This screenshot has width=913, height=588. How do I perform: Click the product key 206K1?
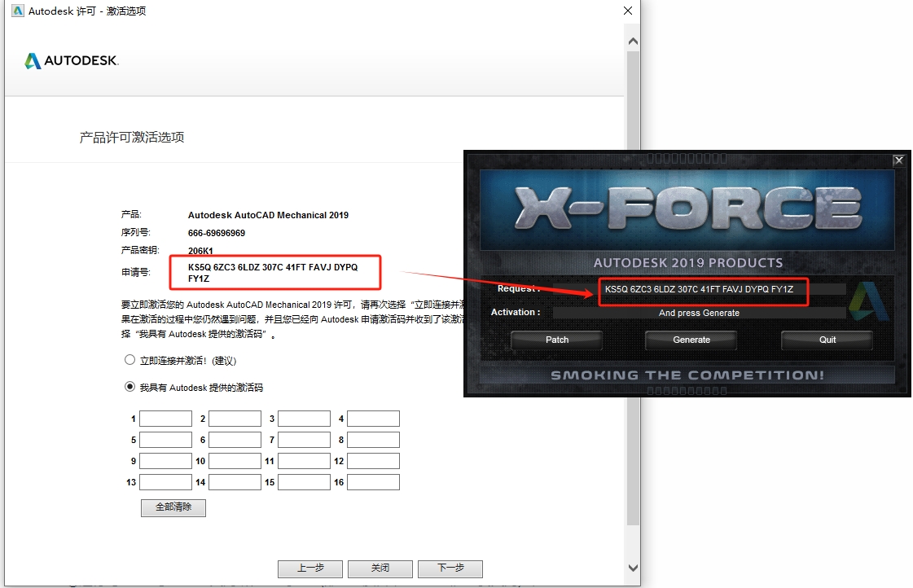[200, 251]
